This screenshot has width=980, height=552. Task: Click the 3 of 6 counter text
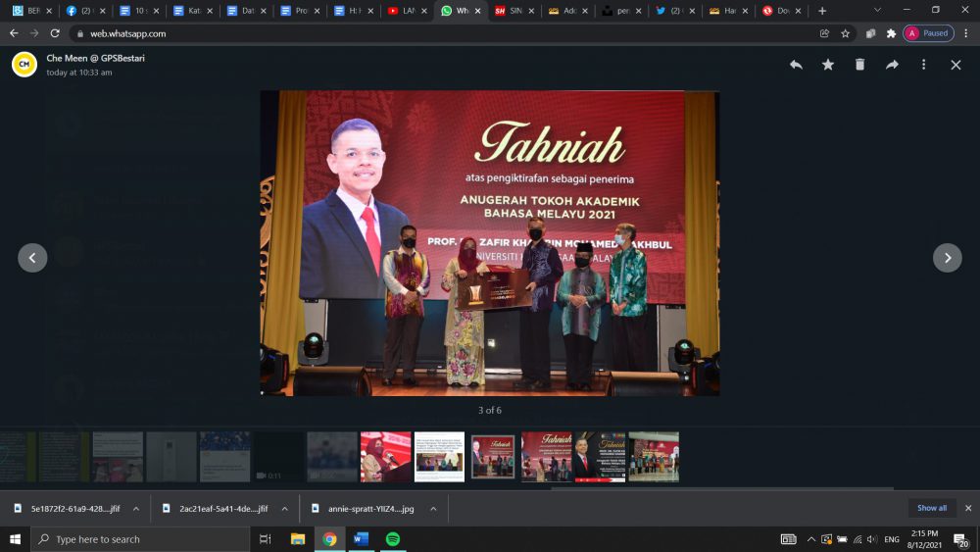pyautogui.click(x=490, y=410)
